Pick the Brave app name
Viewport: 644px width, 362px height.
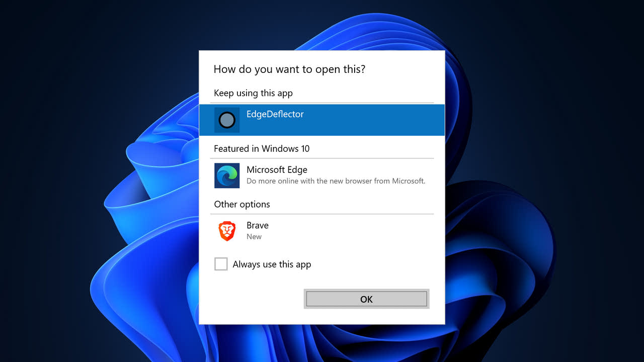(258, 225)
